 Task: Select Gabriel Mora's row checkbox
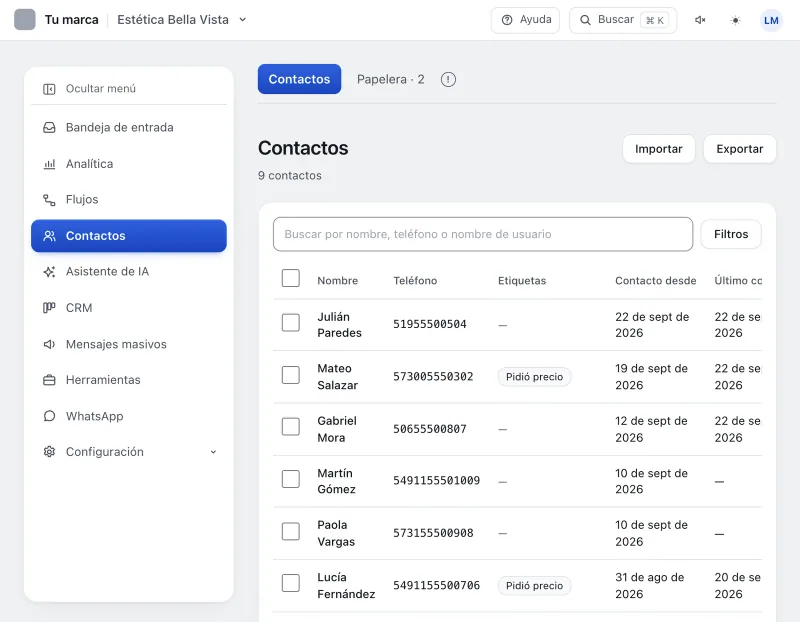point(291,427)
